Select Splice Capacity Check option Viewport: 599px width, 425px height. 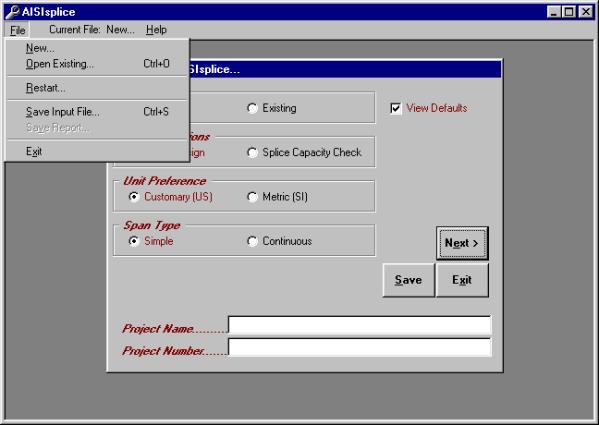[304, 152]
